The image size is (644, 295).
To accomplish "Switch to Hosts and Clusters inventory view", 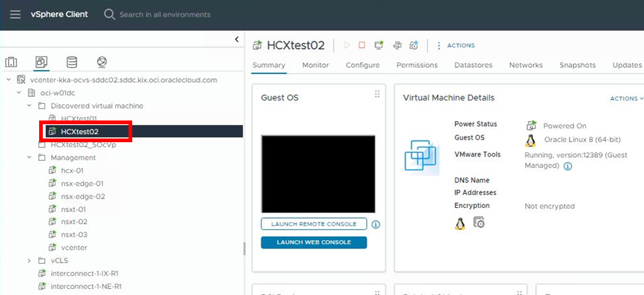I will click(x=11, y=62).
